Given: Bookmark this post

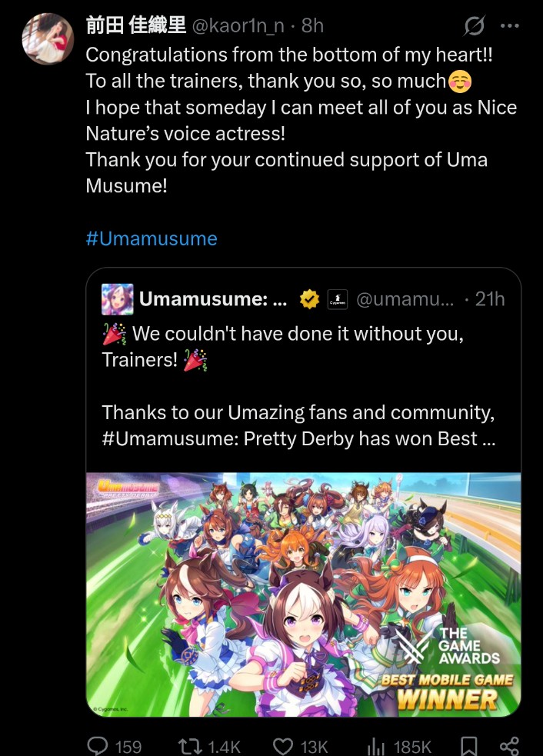Looking at the screenshot, I should (468, 746).
